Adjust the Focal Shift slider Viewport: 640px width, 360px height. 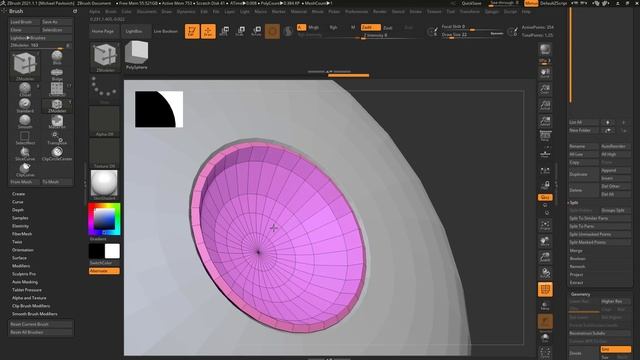tap(473, 27)
